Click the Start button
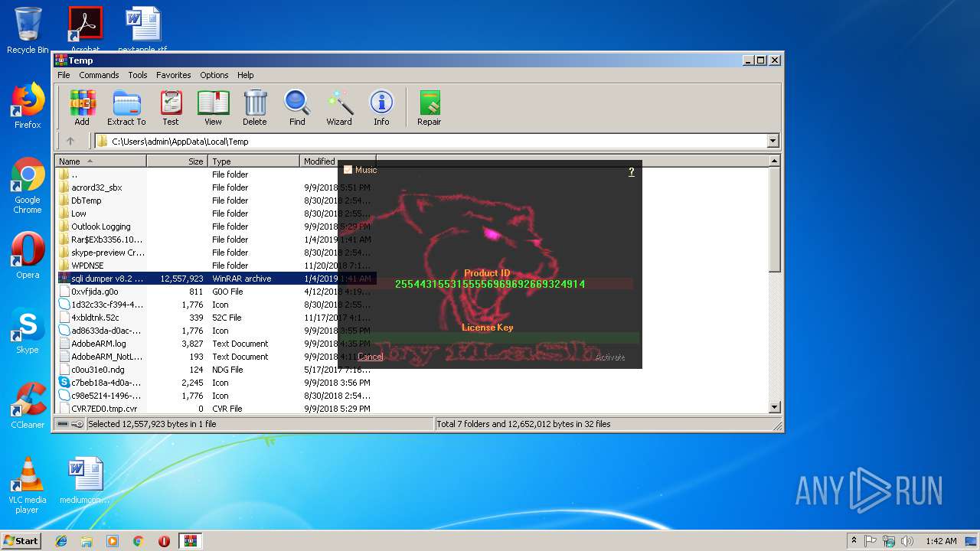 click(x=21, y=541)
